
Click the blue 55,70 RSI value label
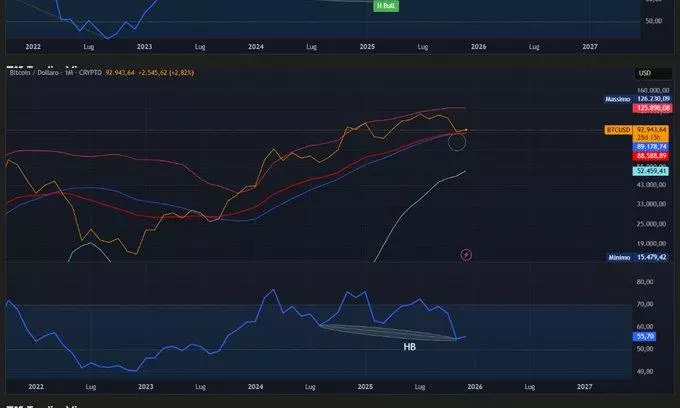645,337
